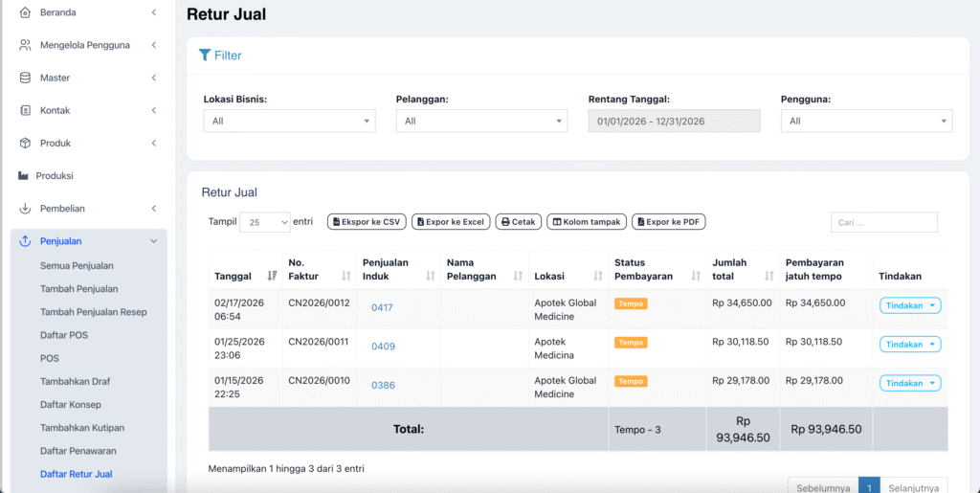Click the Kontak address book icon
This screenshot has width=980, height=493.
point(25,110)
